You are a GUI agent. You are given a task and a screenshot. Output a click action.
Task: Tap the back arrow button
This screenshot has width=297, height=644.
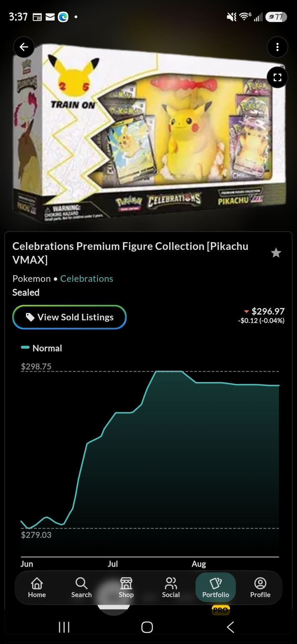point(24,47)
